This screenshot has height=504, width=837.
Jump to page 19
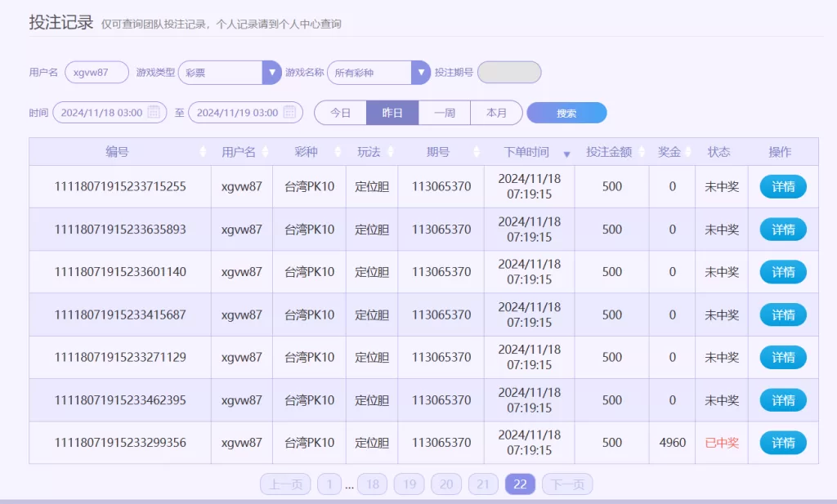point(410,484)
